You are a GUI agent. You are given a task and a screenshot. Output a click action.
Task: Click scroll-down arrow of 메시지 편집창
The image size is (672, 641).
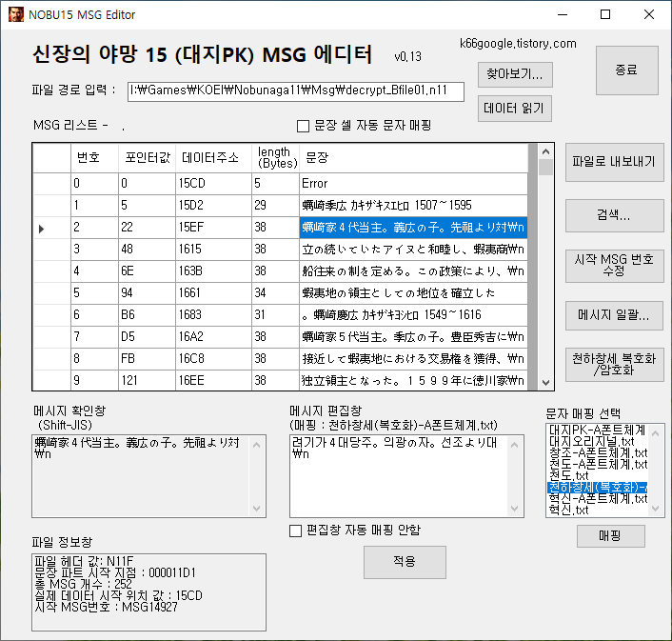tap(515, 509)
